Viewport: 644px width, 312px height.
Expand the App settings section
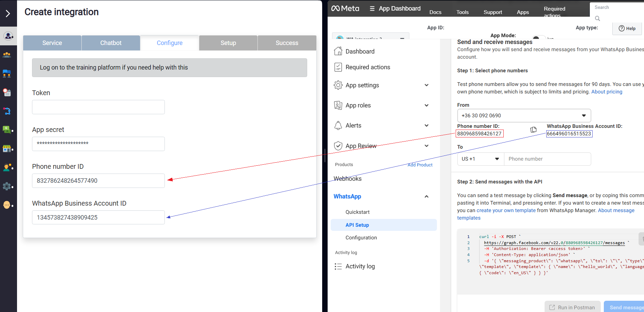point(426,85)
